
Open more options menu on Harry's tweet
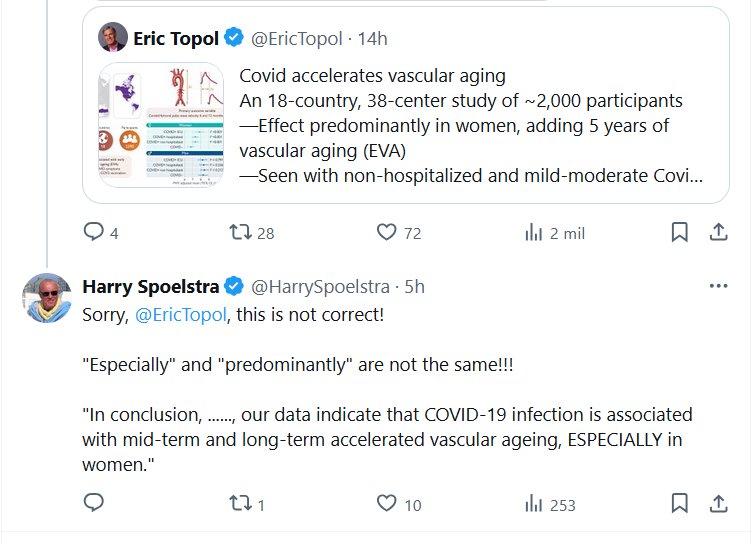point(718,286)
